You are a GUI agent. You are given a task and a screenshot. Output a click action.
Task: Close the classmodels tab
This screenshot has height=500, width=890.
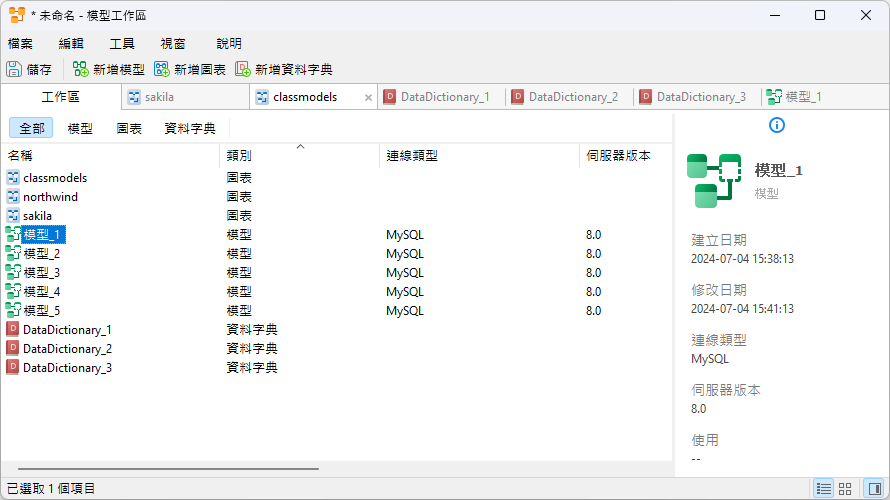coord(368,98)
